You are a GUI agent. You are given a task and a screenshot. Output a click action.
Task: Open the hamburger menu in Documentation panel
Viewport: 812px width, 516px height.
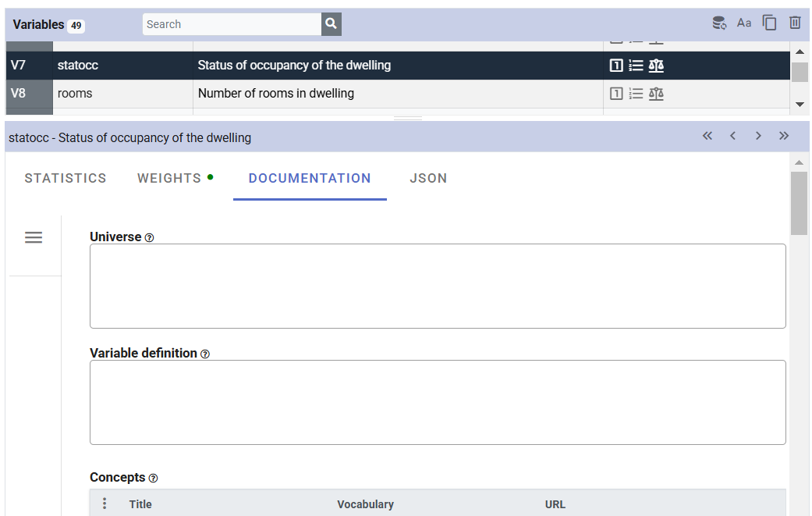point(34,237)
